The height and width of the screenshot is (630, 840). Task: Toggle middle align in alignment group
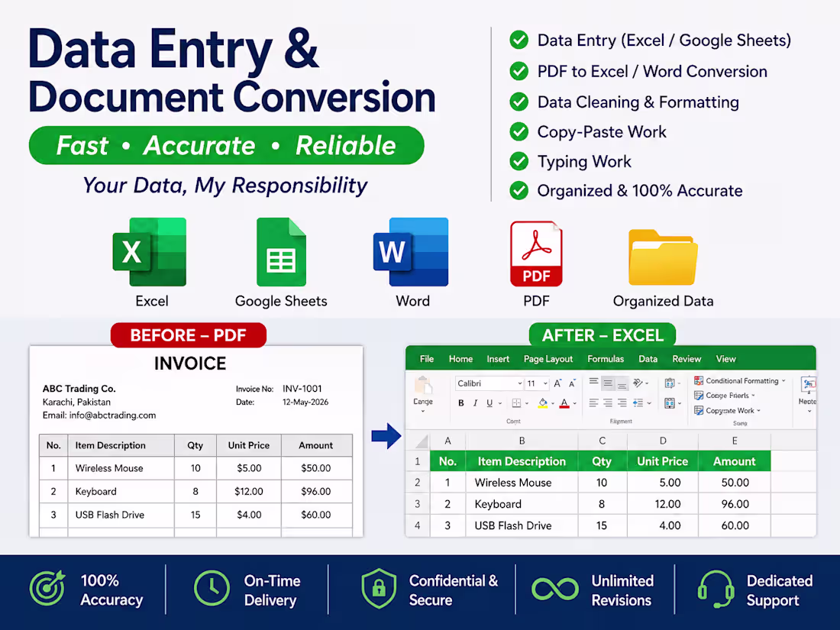[608, 383]
